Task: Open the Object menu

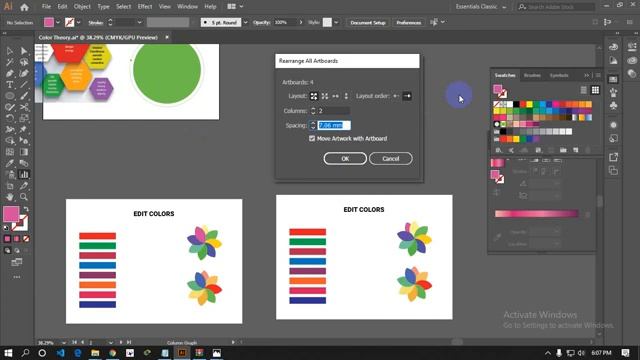Action: pos(82,7)
